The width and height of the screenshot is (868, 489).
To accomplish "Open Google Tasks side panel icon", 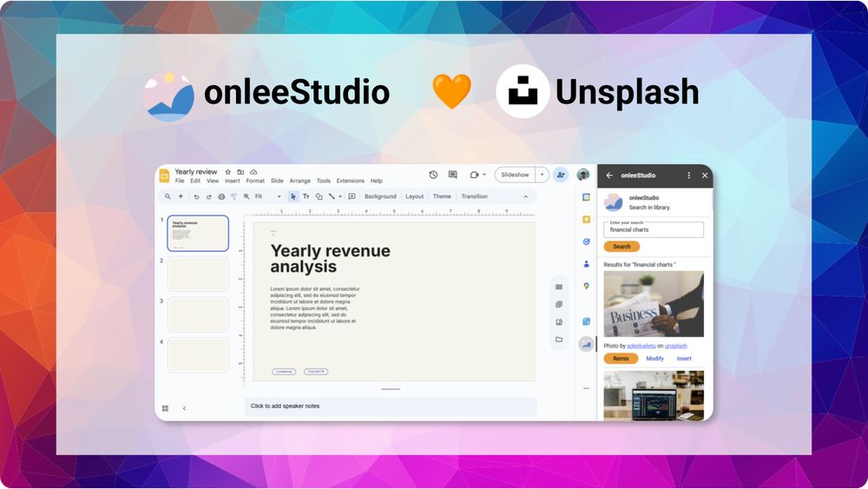I will coord(586,242).
